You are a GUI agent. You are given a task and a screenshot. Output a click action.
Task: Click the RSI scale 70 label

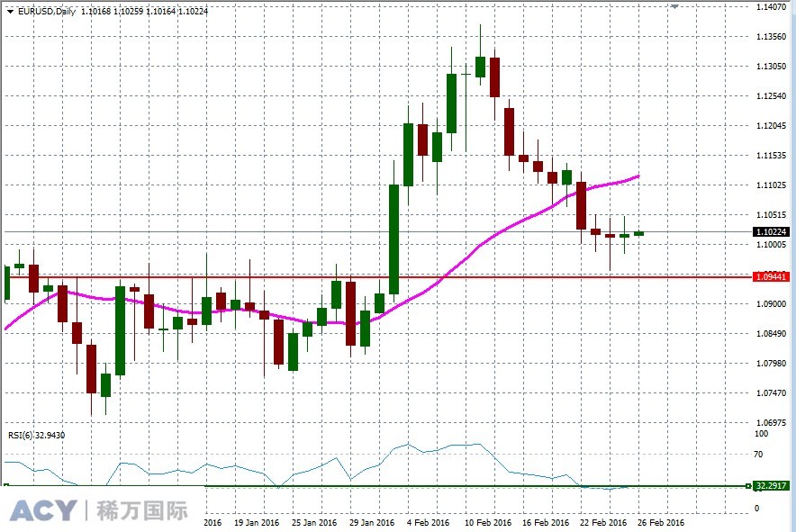758,455
